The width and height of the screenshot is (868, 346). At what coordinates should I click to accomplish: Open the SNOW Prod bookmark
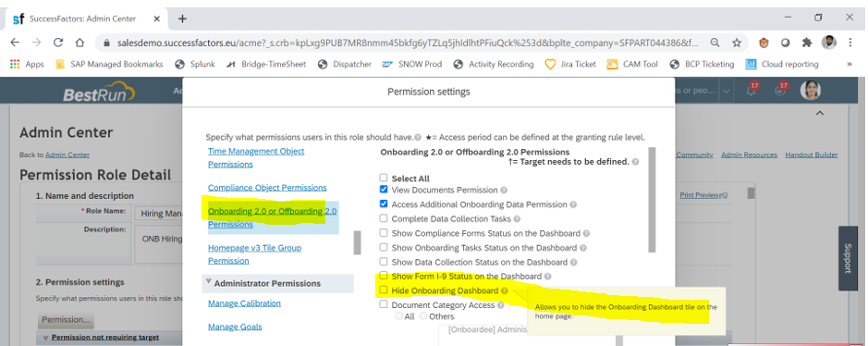pyautogui.click(x=412, y=64)
